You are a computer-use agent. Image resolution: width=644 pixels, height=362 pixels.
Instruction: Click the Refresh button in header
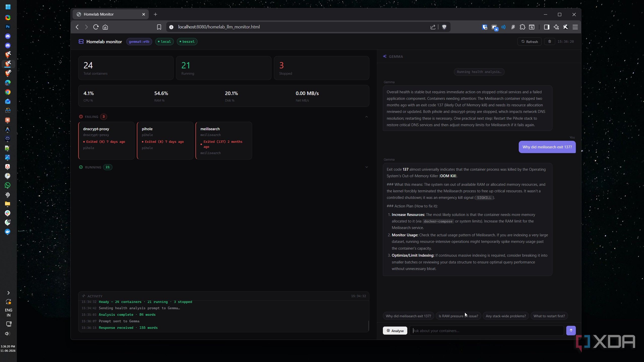pos(529,41)
